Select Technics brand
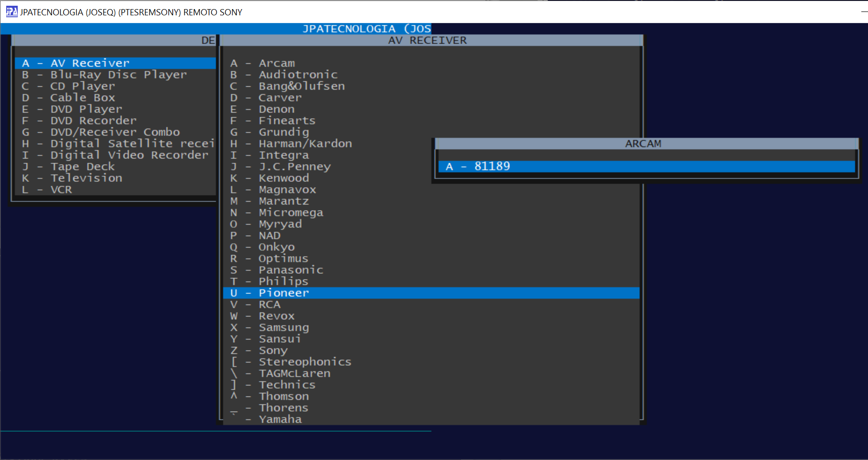 pos(431,385)
